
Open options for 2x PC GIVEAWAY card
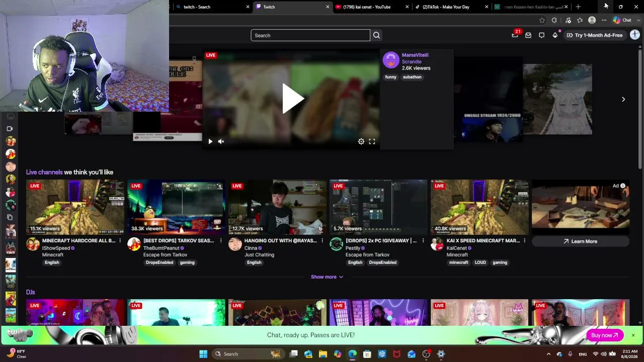click(x=423, y=241)
